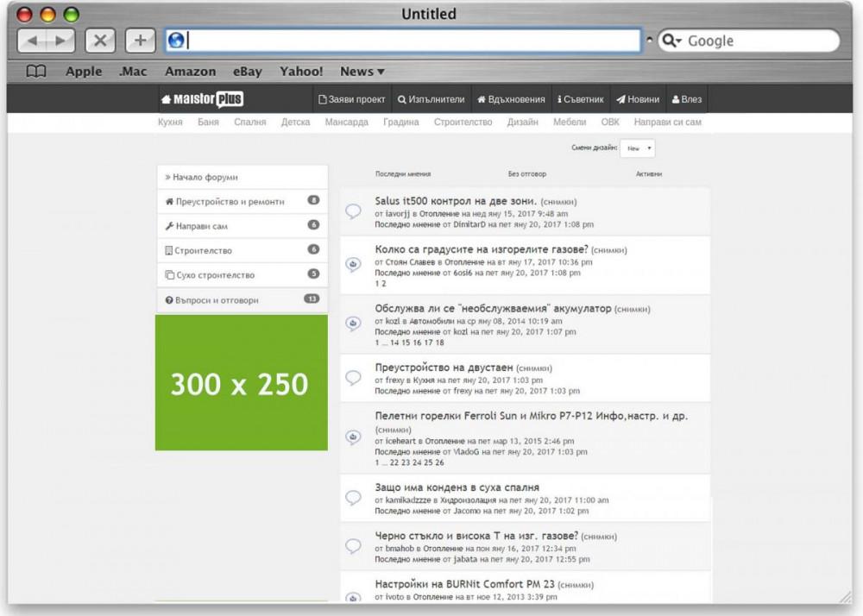Viewport: 863px width, 616px height.
Task: Click the add bookmark plus button
Action: tap(140, 41)
